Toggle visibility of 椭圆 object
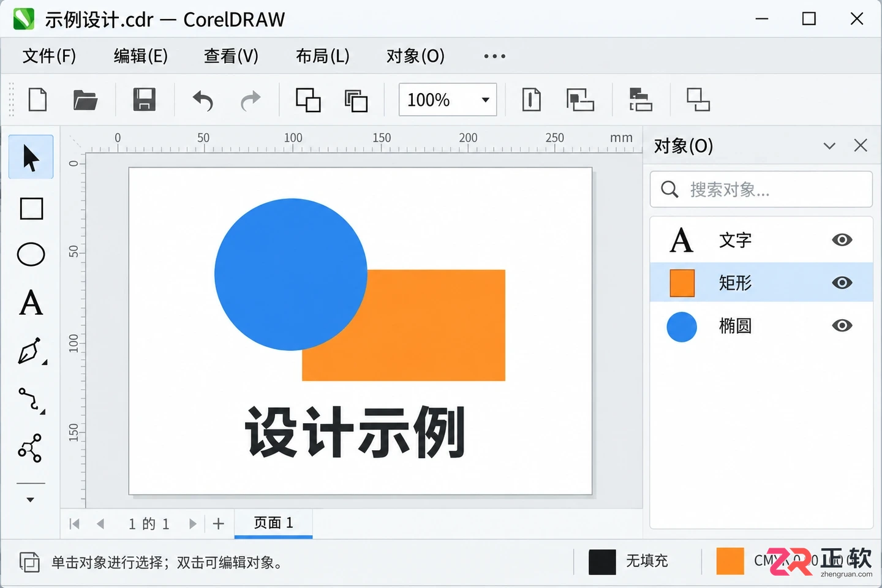The image size is (882, 588). click(x=842, y=325)
